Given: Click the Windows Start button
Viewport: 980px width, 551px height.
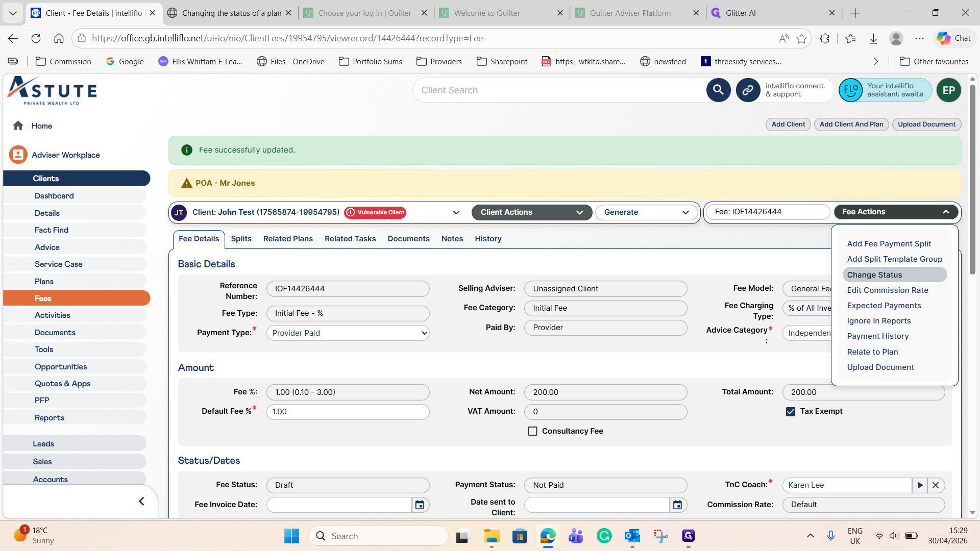Looking at the screenshot, I should coord(291,536).
